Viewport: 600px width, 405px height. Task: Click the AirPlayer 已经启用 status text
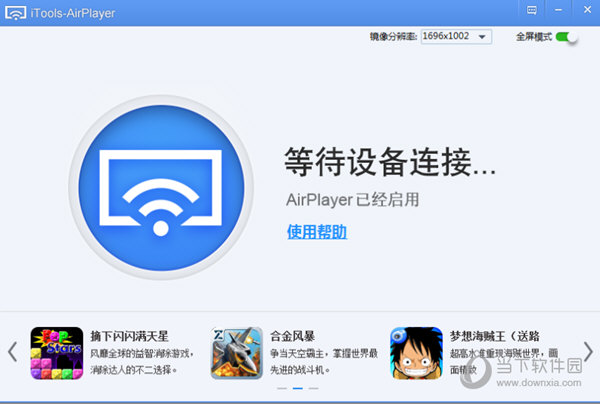point(352,200)
